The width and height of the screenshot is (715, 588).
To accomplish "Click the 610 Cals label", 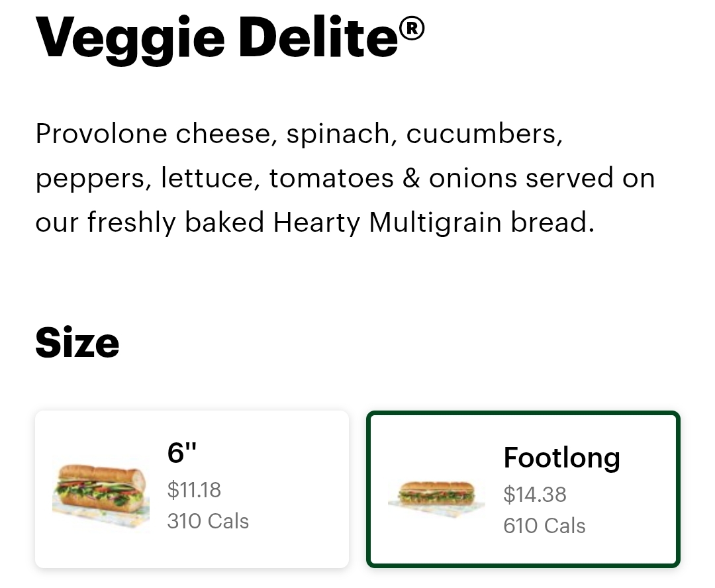I will coord(544,526).
